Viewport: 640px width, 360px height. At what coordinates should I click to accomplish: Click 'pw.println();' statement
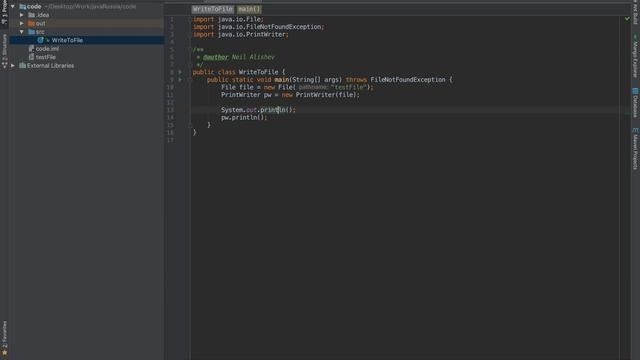tap(244, 118)
